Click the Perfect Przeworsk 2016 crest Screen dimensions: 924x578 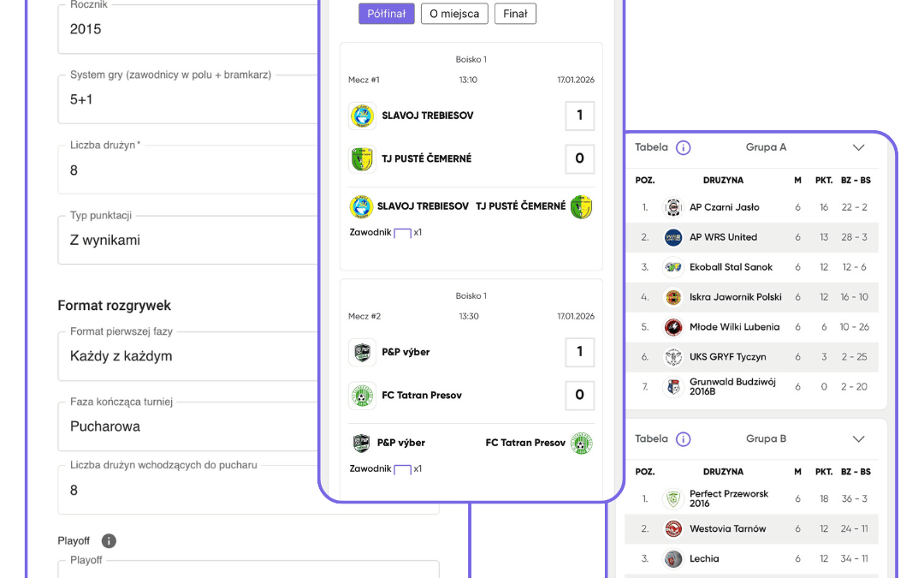coord(673,498)
